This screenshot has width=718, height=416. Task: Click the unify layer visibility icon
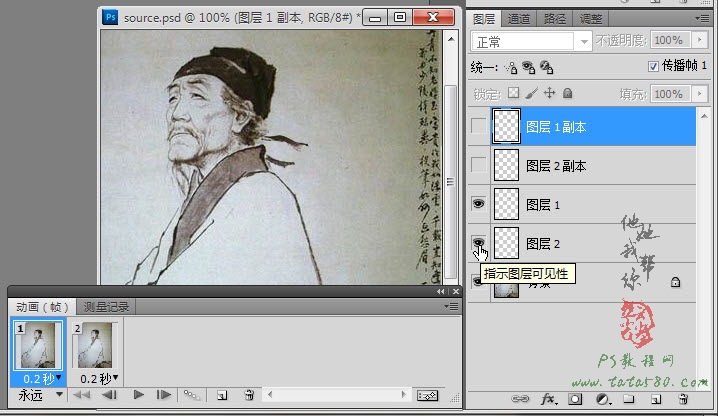tap(529, 68)
